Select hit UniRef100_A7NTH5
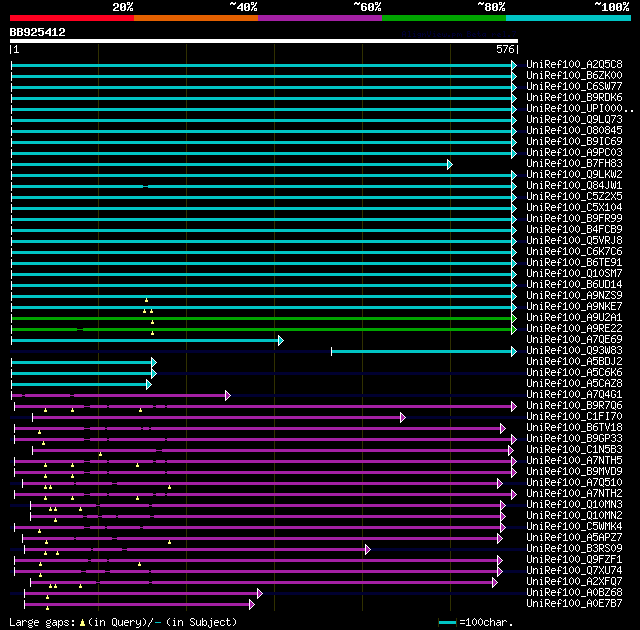Image resolution: width=640 pixels, height=630 pixels. click(574, 461)
